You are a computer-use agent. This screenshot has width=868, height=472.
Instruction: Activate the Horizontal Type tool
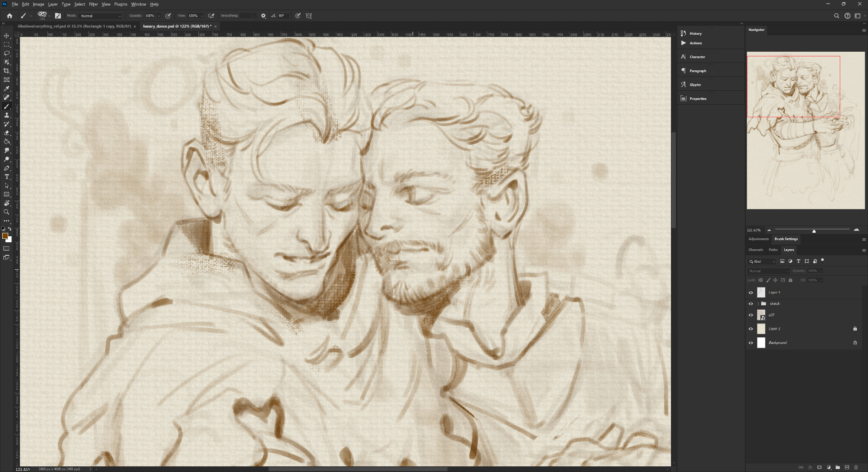point(7,177)
